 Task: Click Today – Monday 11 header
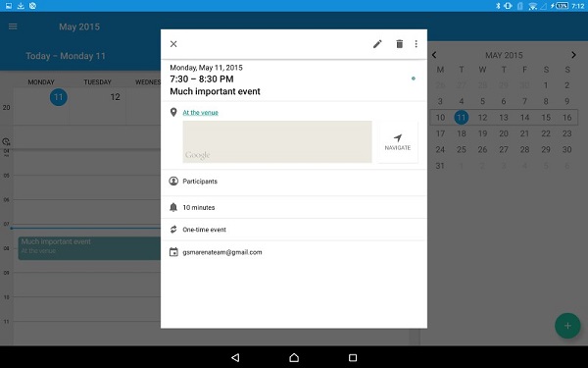point(66,56)
